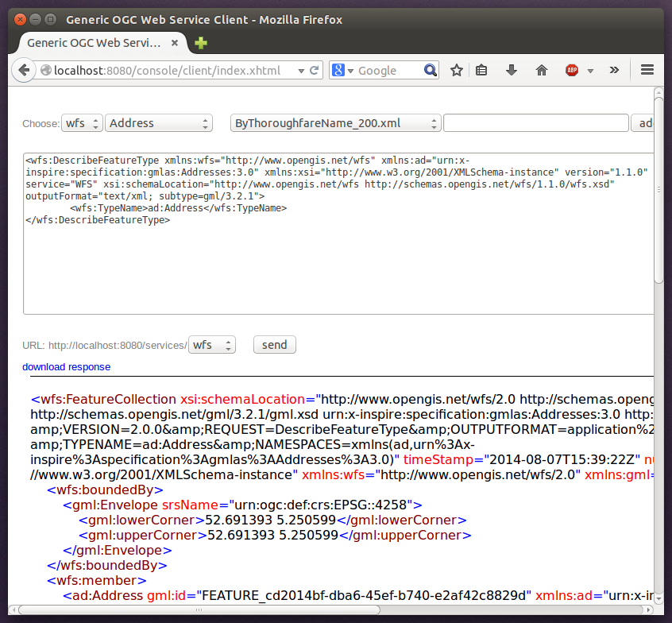Image resolution: width=672 pixels, height=623 pixels.
Task: Show overflow toolbar items via the chevron
Action: click(614, 70)
